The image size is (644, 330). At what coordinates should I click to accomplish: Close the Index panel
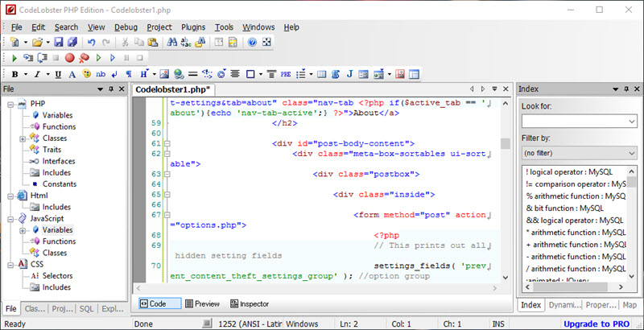[637, 89]
